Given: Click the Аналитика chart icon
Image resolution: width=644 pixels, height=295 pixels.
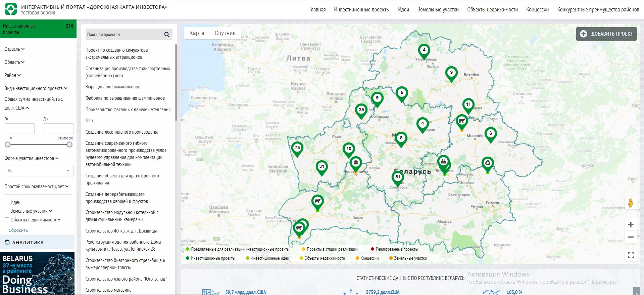Looking at the screenshot, I should (7, 242).
